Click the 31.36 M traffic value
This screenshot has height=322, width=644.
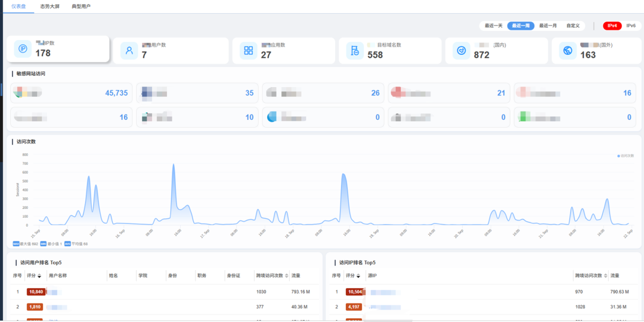tap(618, 307)
